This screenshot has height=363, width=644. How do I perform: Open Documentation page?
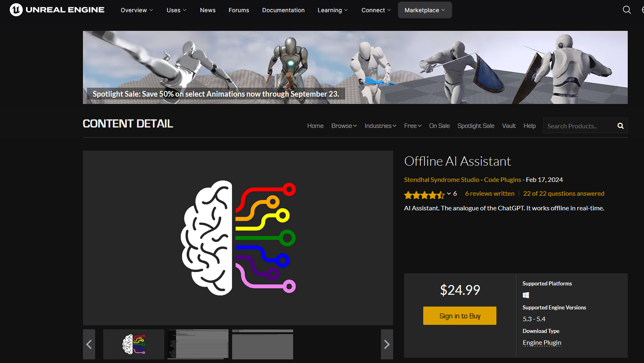[283, 10]
